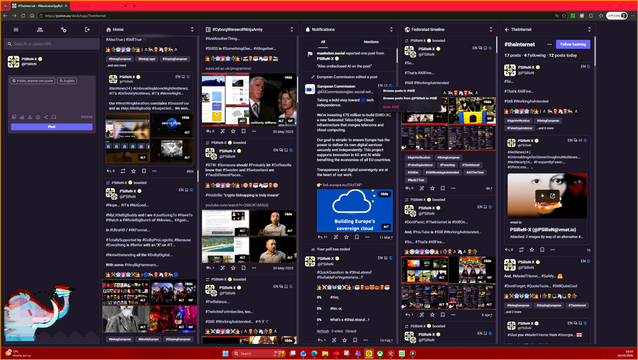The width and height of the screenshot is (638, 360).
Task: Open the English language dropdown
Action: point(67,81)
